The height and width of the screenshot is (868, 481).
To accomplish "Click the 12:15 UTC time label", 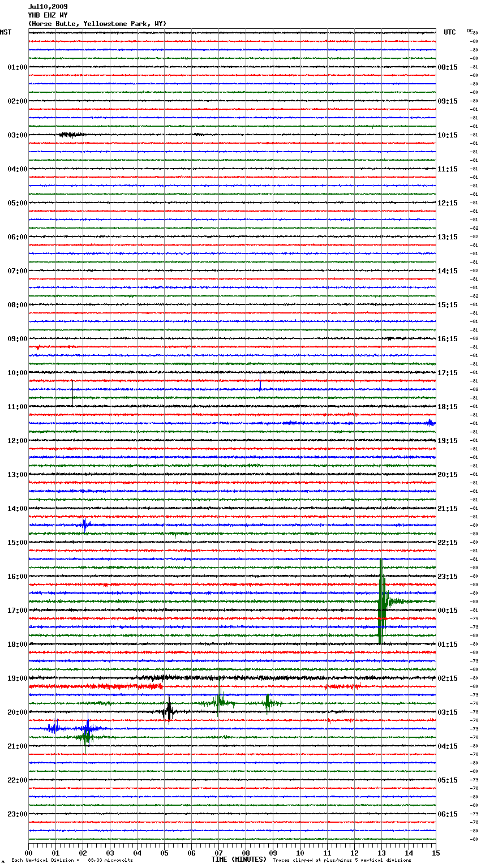I will pos(448,203).
